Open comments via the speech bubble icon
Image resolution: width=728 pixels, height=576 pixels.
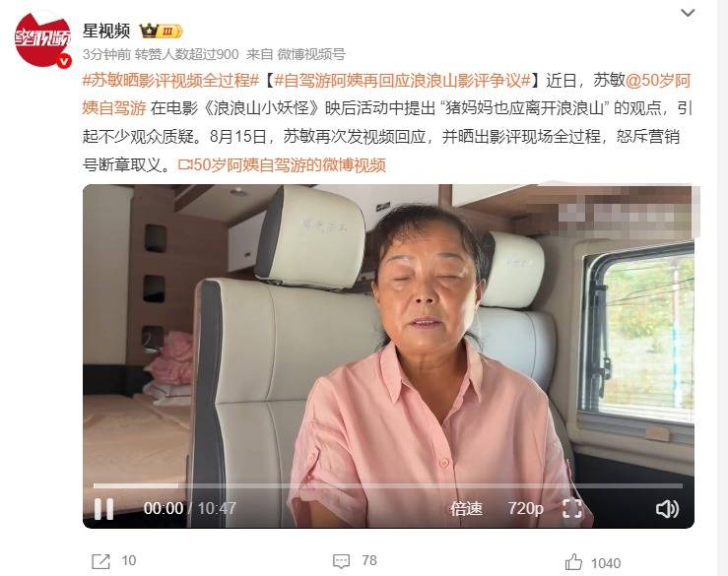[341, 561]
